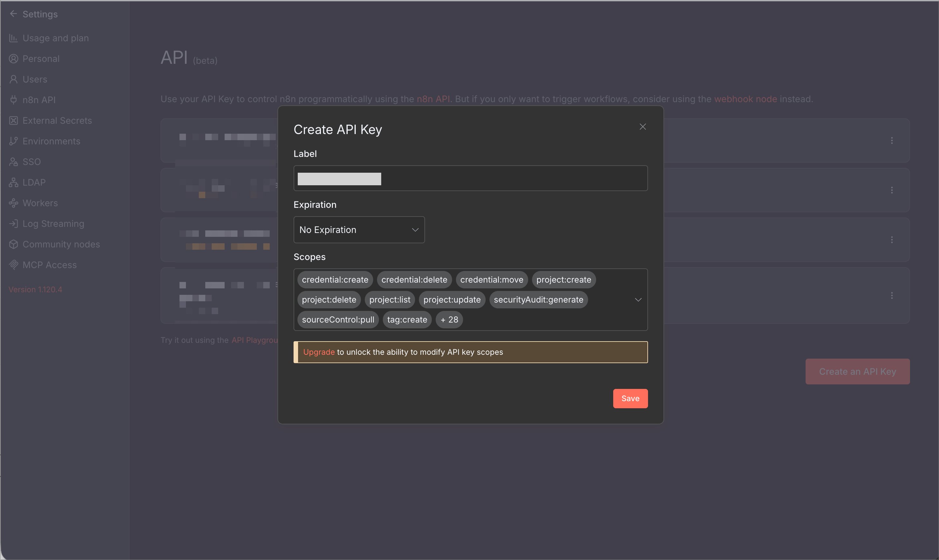
Task: Open Community nodes settings
Action: [61, 245]
